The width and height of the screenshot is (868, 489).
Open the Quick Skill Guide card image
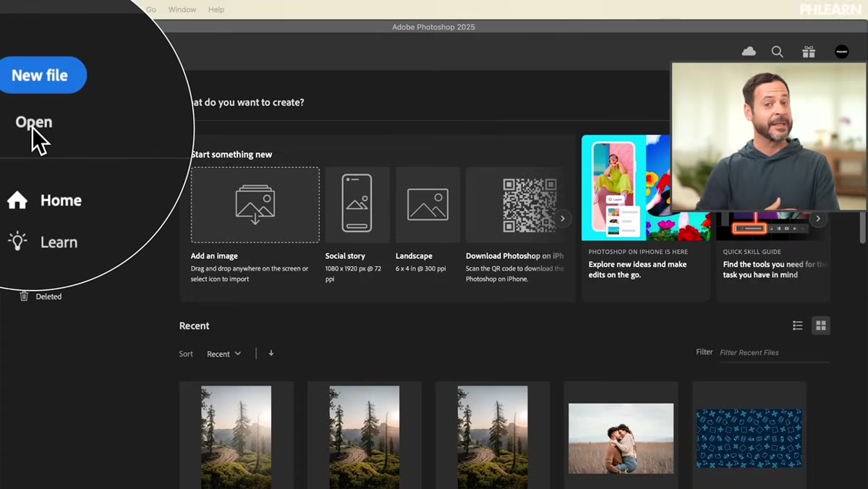tap(773, 226)
